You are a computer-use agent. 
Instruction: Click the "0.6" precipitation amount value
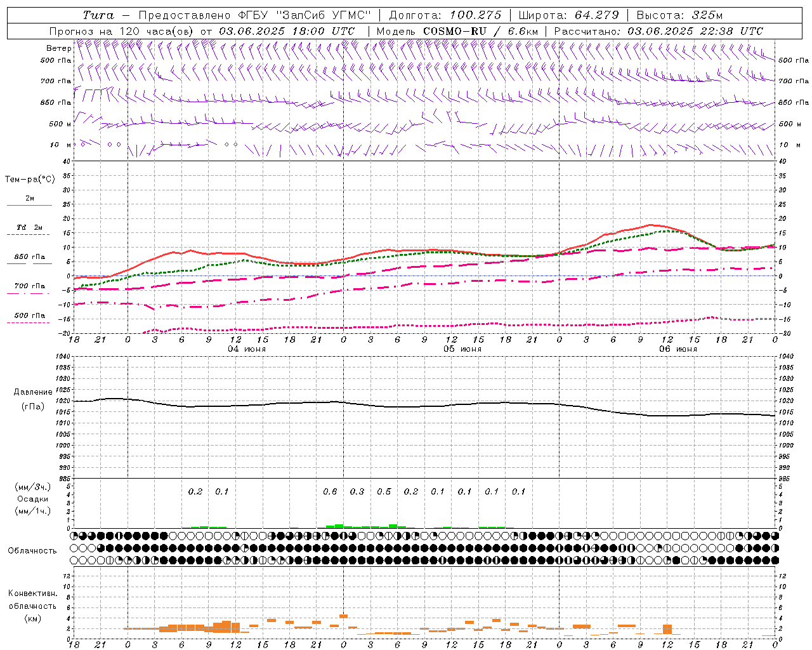(x=330, y=491)
